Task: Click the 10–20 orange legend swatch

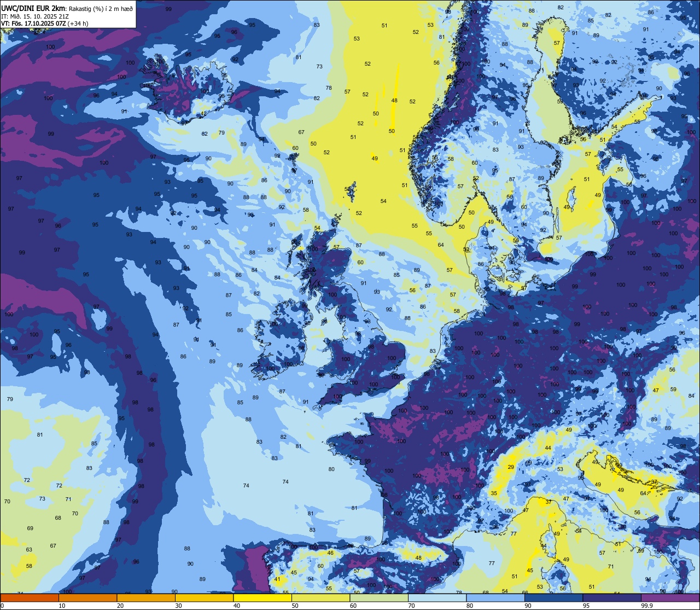Action: coord(87,597)
